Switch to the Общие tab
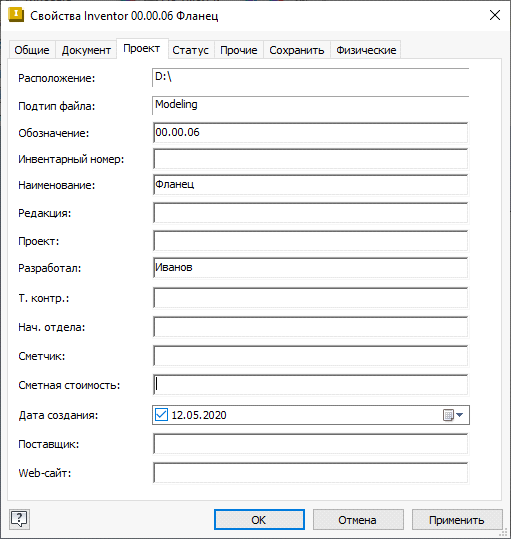The width and height of the screenshot is (511, 539). pos(32,50)
